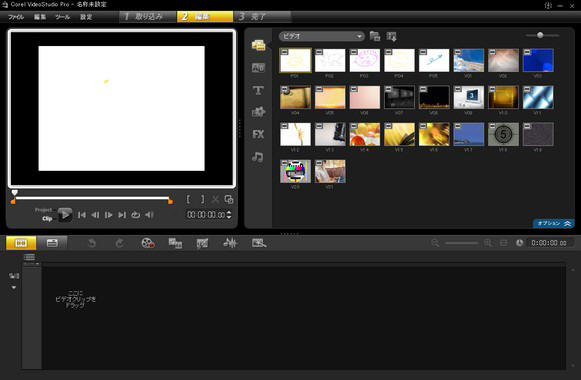Open the Title library (T icon)
This screenshot has width=581, height=380.
click(x=258, y=90)
